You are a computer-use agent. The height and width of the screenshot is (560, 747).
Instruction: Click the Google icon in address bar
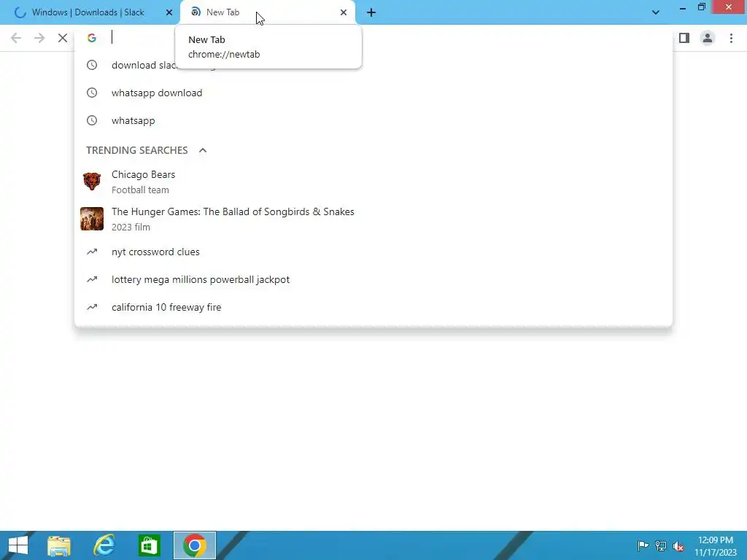92,38
